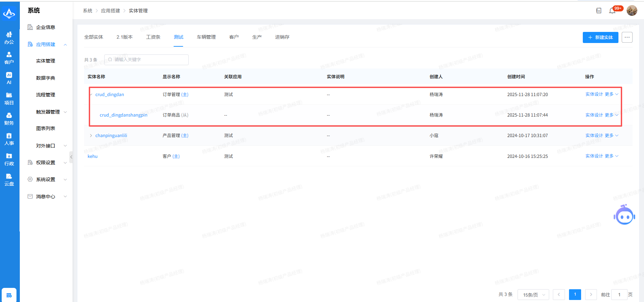The image size is (644, 302).
Task: Open 实体设计 for crud_dingdanshangpin row
Action: click(594, 115)
